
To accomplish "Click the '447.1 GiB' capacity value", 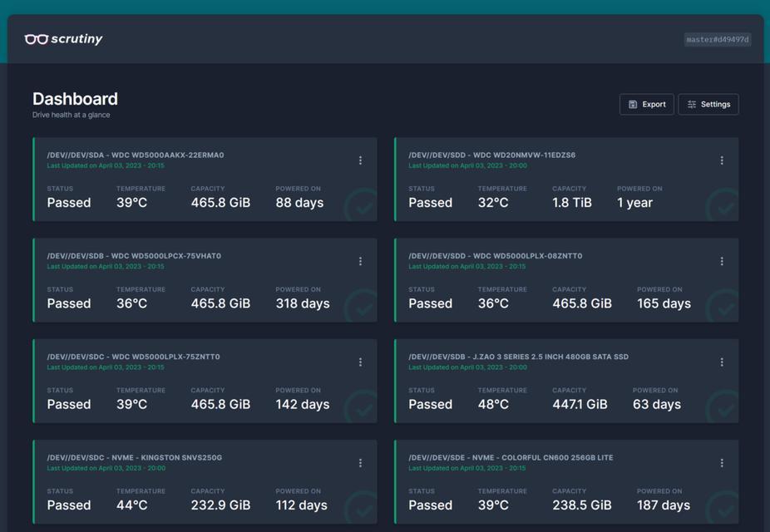I will pos(580,404).
